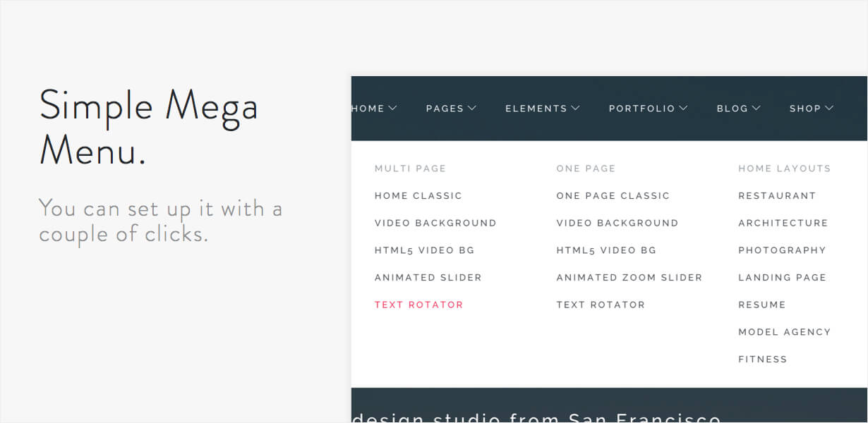Expand the Elements dropdown chevron

(x=575, y=108)
